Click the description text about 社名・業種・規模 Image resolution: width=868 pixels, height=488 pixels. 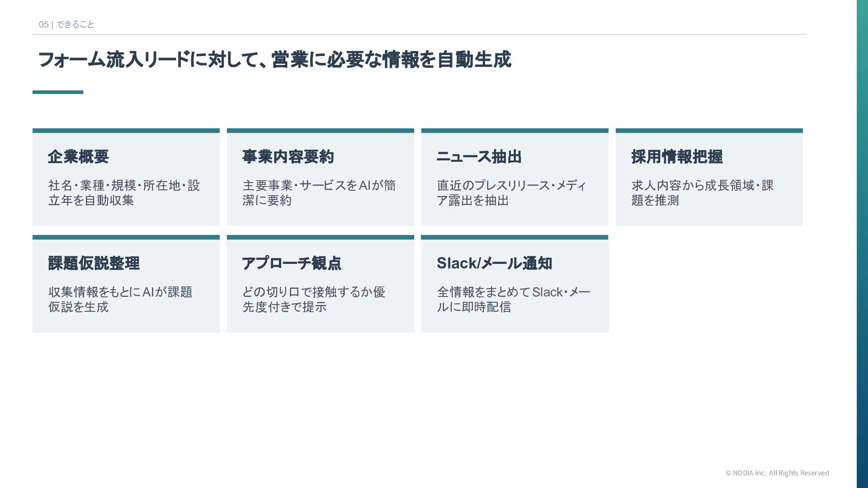(x=124, y=193)
